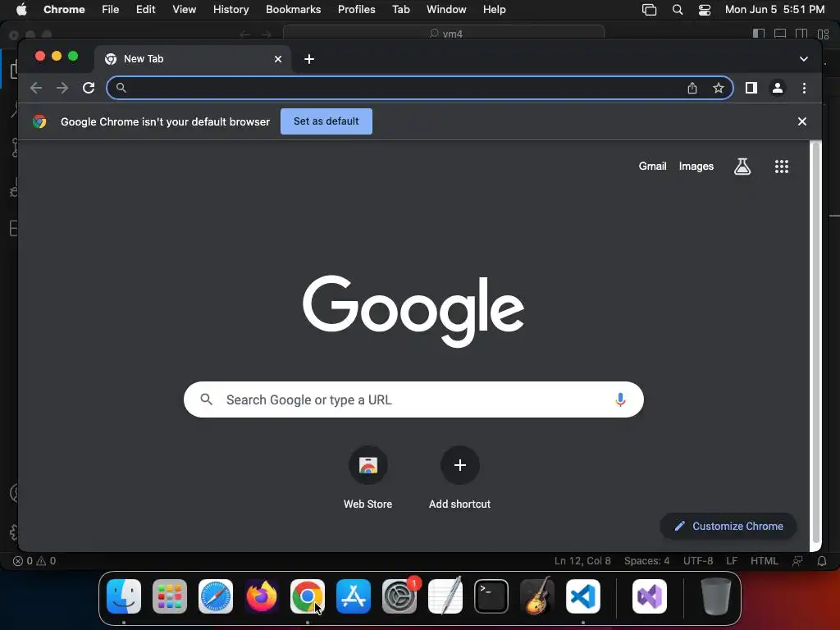Screen dimensions: 840x630
Task: Open TextEdit from the Dock
Action: [x=445, y=596]
